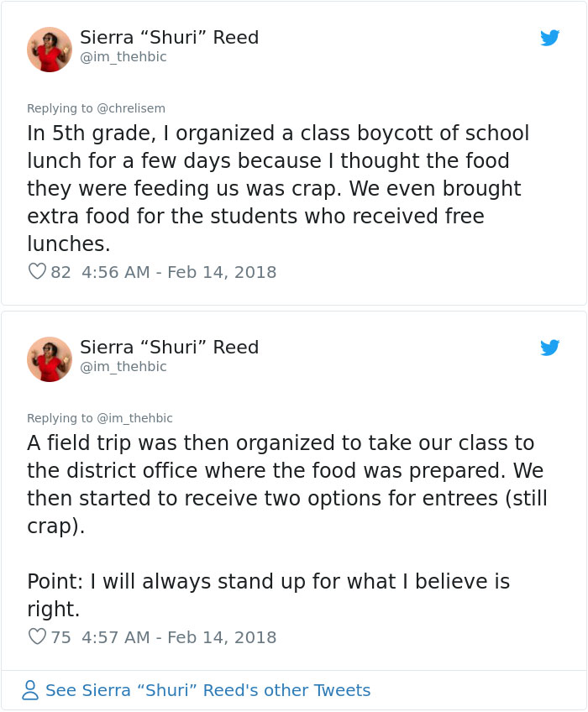Image resolution: width=588 pixels, height=712 pixels.
Task: Click the Twitter bird icon on the second tweet
Action: point(551,348)
